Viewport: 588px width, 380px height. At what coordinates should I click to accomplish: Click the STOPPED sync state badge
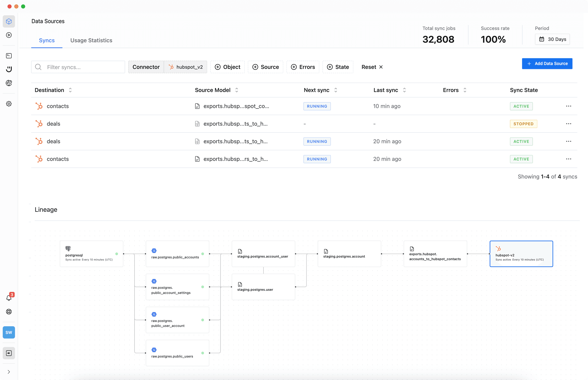pyautogui.click(x=523, y=124)
